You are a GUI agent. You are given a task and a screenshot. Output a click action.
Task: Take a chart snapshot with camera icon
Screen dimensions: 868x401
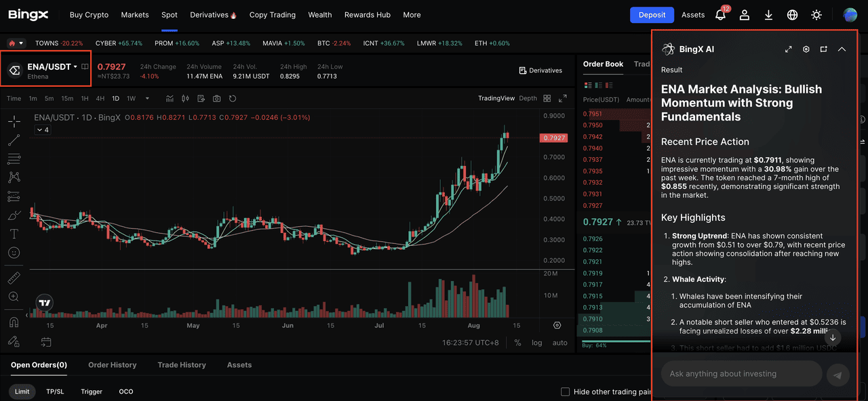pyautogui.click(x=216, y=99)
